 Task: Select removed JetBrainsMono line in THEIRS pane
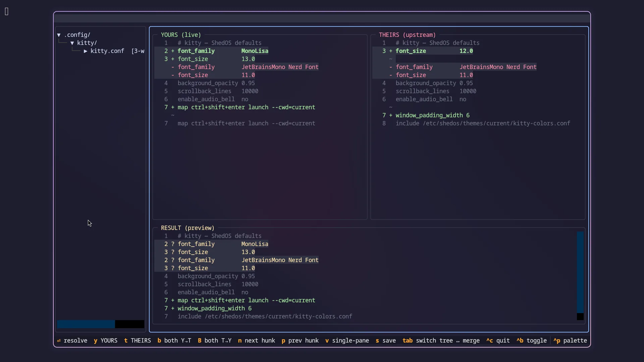tap(454, 67)
